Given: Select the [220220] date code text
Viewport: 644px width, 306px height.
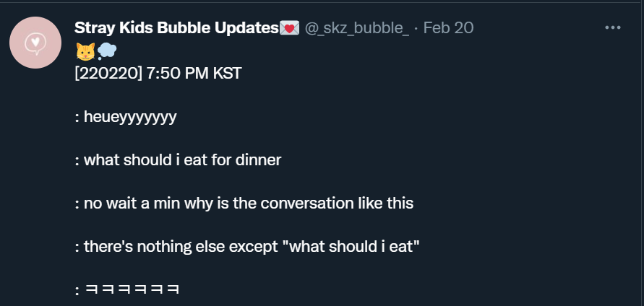Looking at the screenshot, I should coord(108,74).
